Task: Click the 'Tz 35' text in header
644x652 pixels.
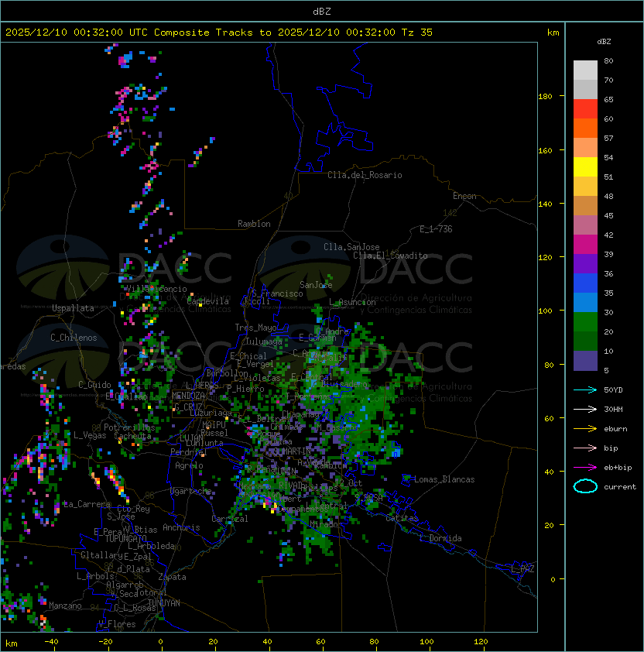Action: click(417, 33)
